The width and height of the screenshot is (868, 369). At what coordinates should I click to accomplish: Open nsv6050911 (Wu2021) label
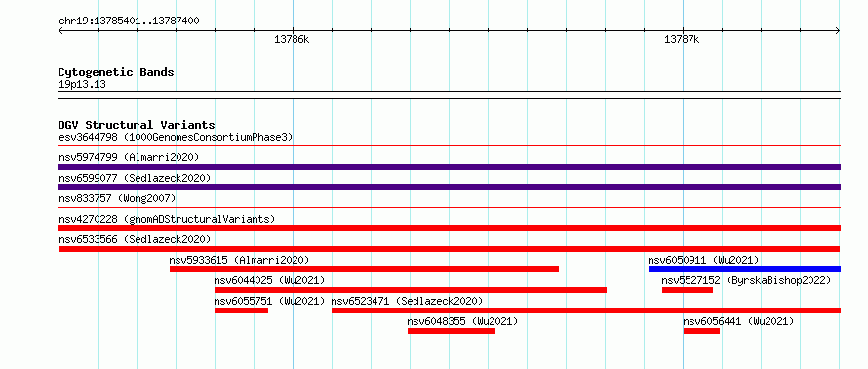[703, 260]
